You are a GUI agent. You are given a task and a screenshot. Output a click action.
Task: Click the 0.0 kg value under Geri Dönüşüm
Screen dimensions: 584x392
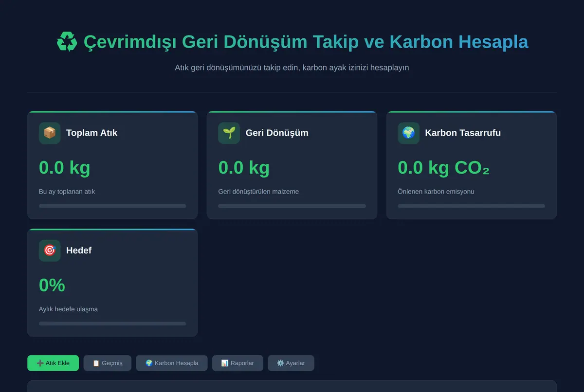pos(244,167)
